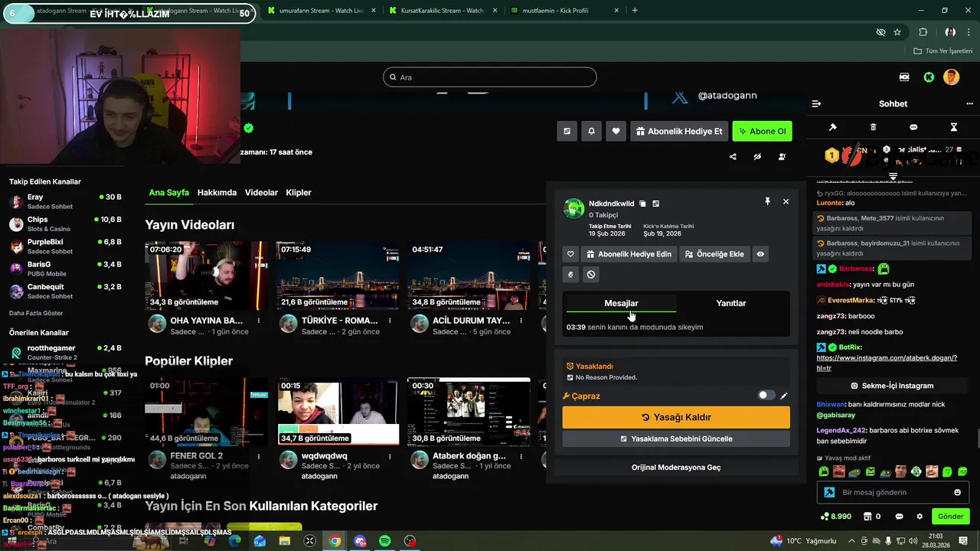Share the channel via share icon
This screenshot has width=980, height=551.
(x=733, y=157)
